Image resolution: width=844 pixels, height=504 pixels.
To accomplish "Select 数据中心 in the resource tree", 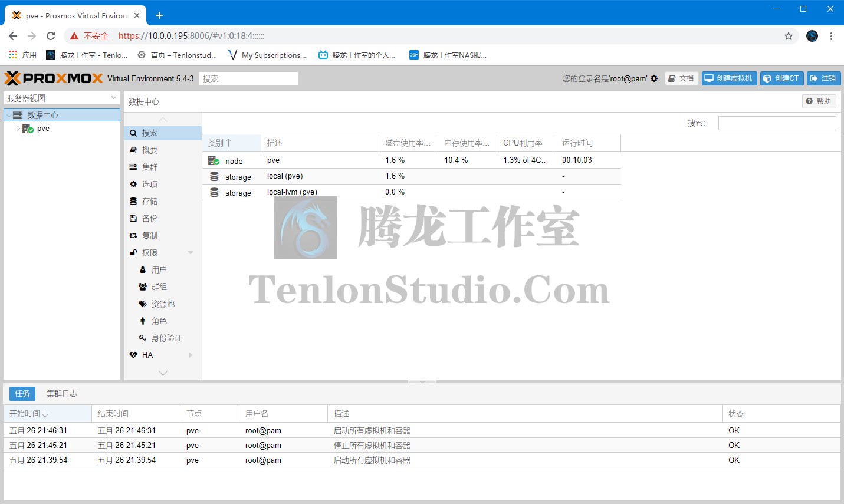I will pyautogui.click(x=62, y=115).
